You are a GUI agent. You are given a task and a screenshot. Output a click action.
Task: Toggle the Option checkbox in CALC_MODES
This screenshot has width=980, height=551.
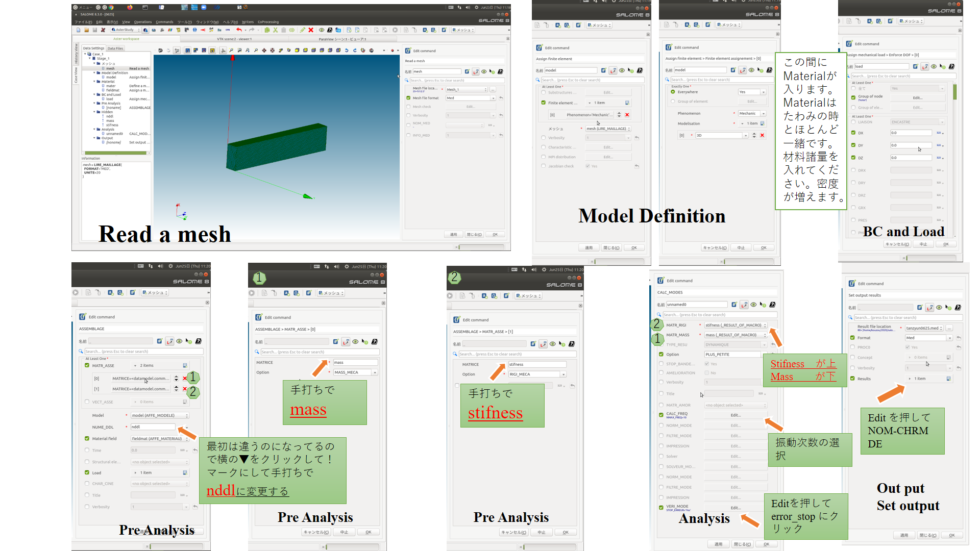click(x=661, y=354)
